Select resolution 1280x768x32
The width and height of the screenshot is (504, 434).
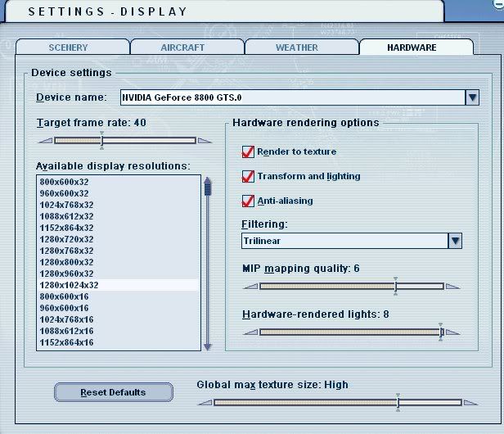[x=119, y=251]
